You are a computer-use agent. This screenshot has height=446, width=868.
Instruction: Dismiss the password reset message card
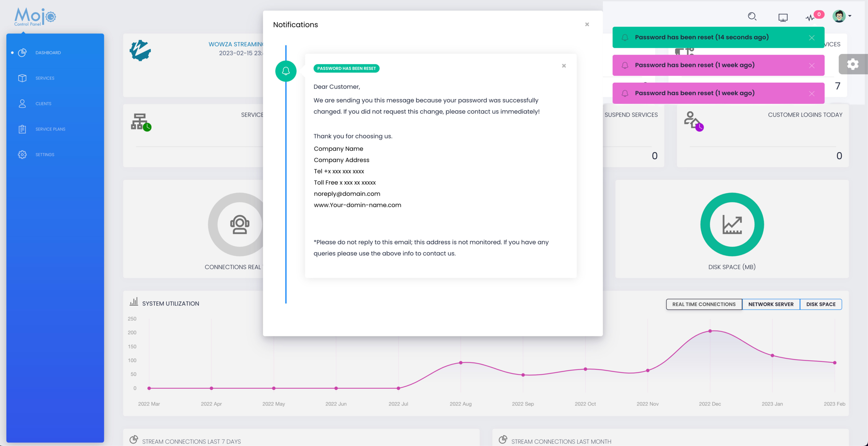[x=564, y=66]
